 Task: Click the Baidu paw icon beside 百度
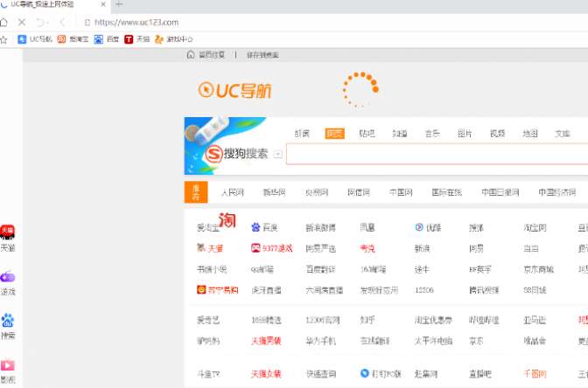pos(255,227)
